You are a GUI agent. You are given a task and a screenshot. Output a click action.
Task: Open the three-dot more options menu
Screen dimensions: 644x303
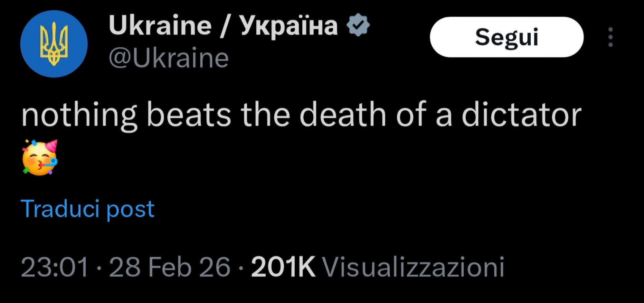tap(610, 37)
